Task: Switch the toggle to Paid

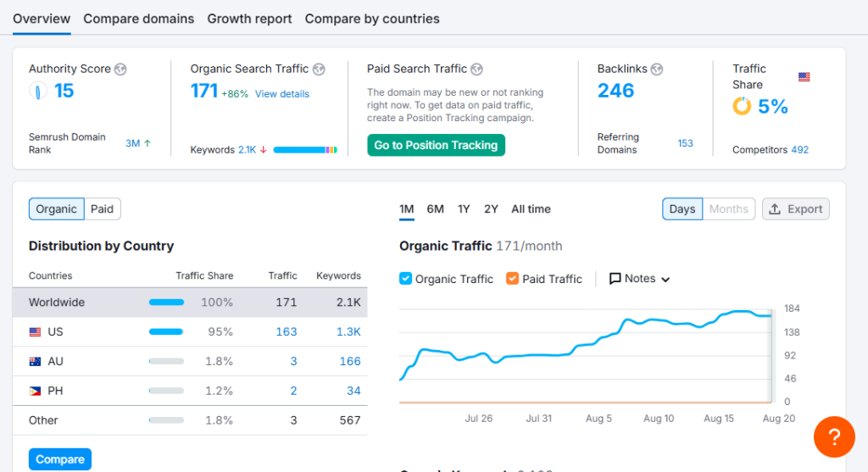Action: click(103, 209)
